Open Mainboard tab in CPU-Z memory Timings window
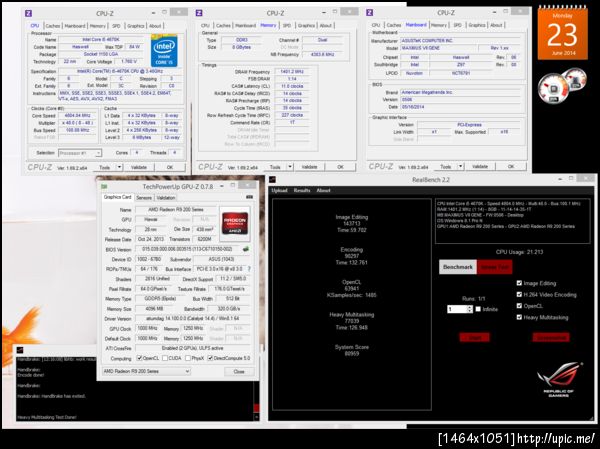600x449 pixels. [x=245, y=25]
